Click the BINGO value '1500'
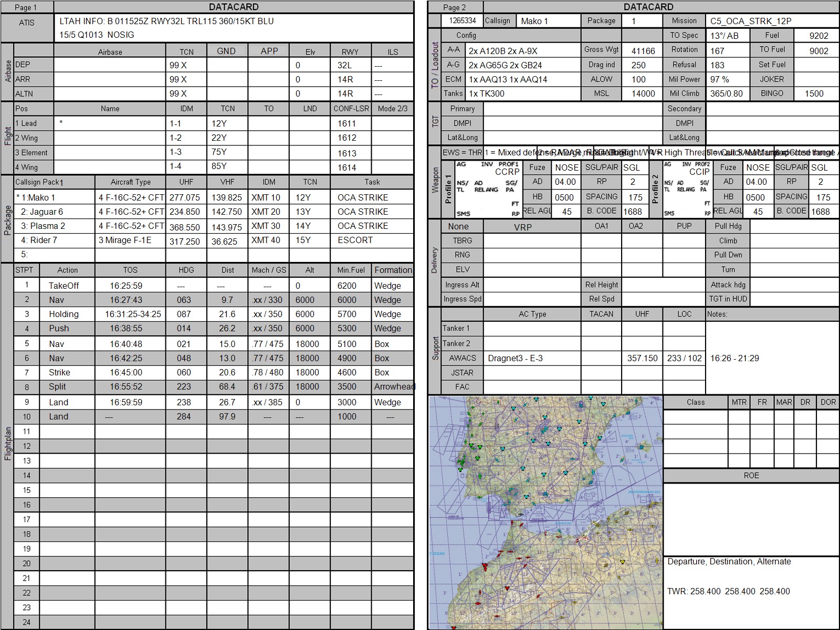This screenshot has height=630, width=840. [x=814, y=94]
